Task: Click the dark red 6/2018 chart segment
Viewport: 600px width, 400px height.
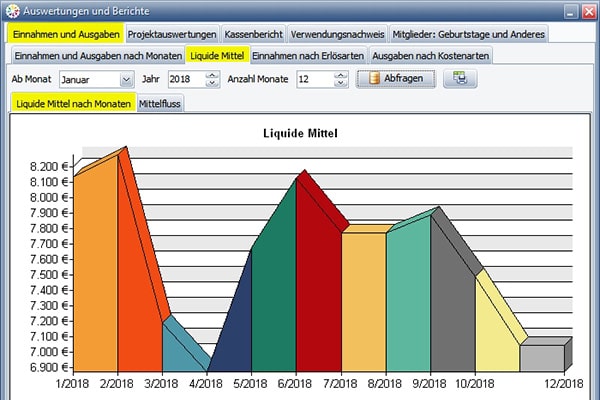Action: coord(318,290)
